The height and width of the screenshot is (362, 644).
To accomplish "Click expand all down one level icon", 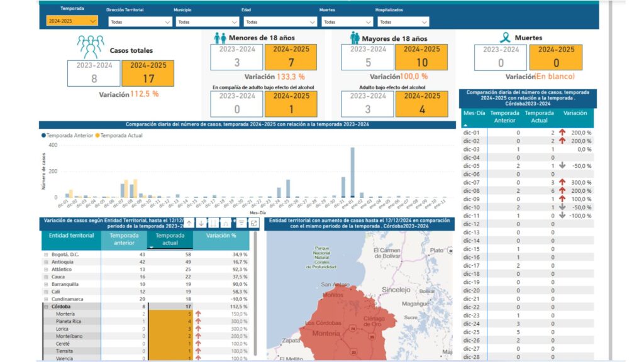I will (226, 223).
